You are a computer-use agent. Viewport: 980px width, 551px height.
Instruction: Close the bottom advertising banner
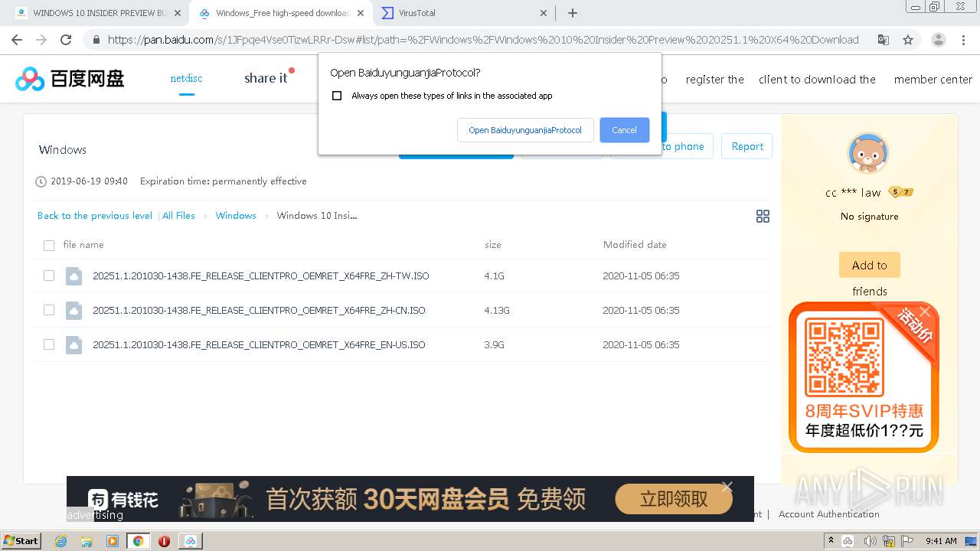[x=727, y=487]
